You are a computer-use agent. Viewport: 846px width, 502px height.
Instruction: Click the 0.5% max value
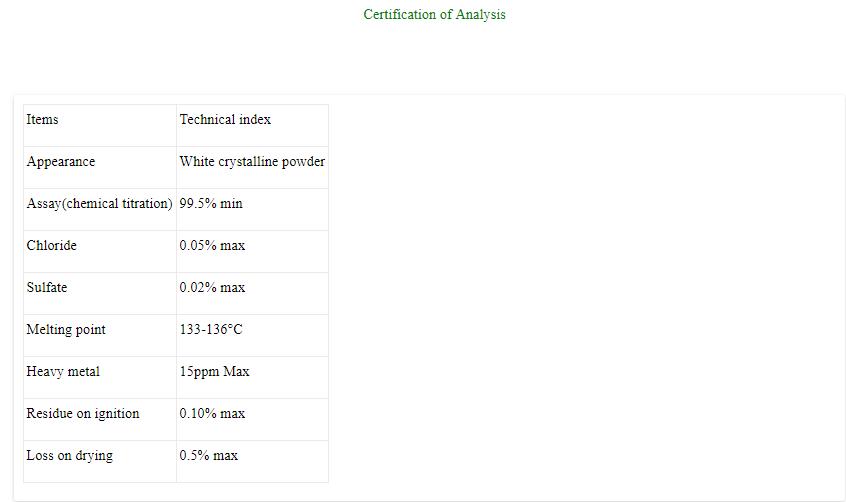(x=209, y=456)
